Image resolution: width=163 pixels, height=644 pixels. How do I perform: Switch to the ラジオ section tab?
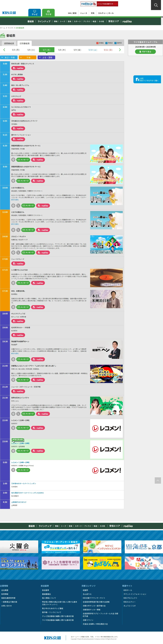[x=48, y=13]
